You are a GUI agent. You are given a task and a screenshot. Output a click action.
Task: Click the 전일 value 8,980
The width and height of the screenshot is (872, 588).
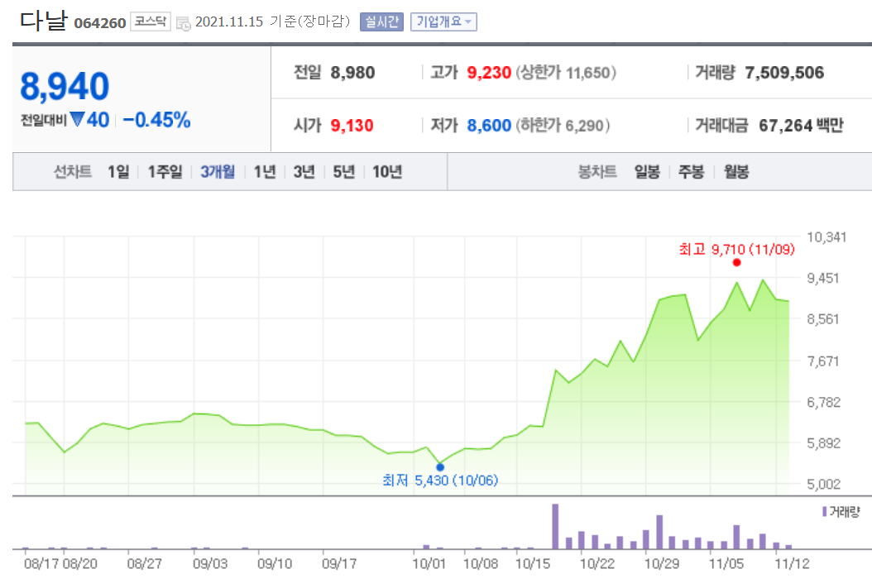[352, 73]
